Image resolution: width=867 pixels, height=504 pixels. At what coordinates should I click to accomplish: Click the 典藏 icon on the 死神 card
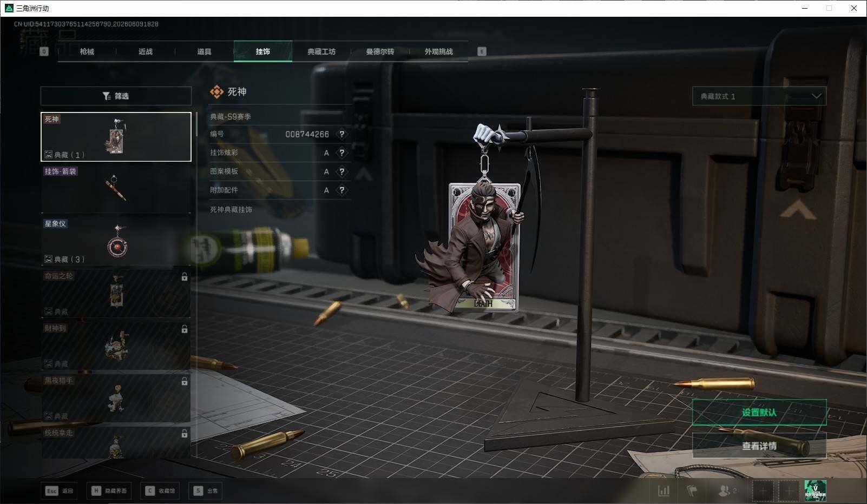click(x=48, y=155)
